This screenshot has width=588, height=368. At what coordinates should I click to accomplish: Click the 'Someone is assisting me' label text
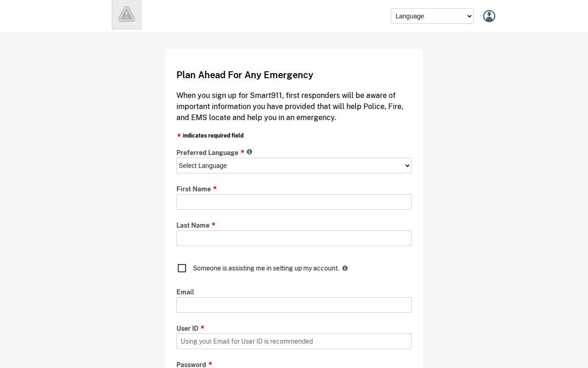coord(266,268)
